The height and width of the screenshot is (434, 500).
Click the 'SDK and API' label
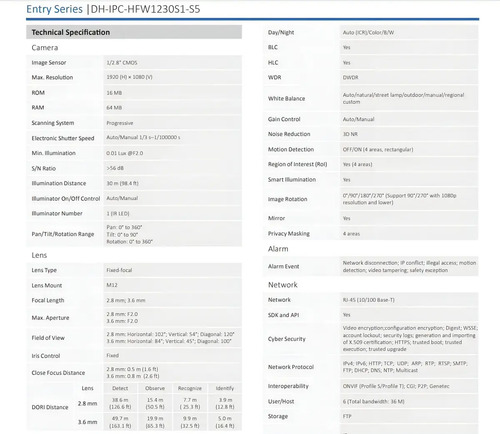[283, 315]
